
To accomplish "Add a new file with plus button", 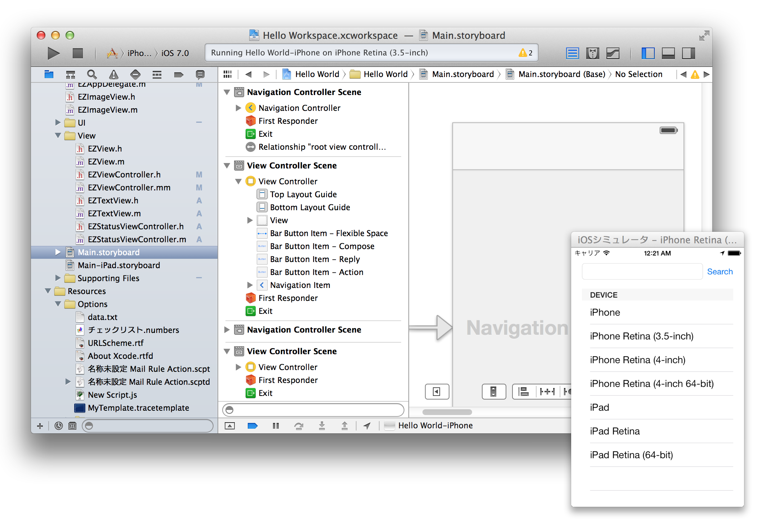I will 40,426.
